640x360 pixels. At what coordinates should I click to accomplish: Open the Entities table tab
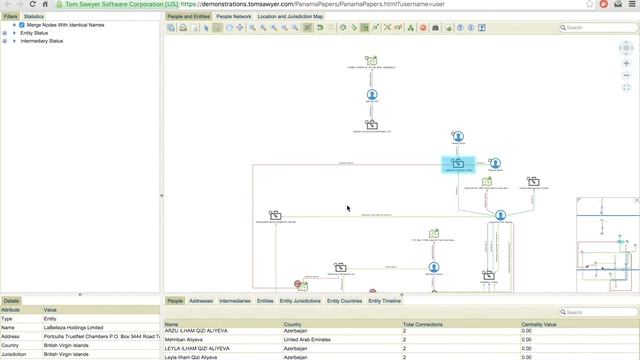click(x=265, y=301)
